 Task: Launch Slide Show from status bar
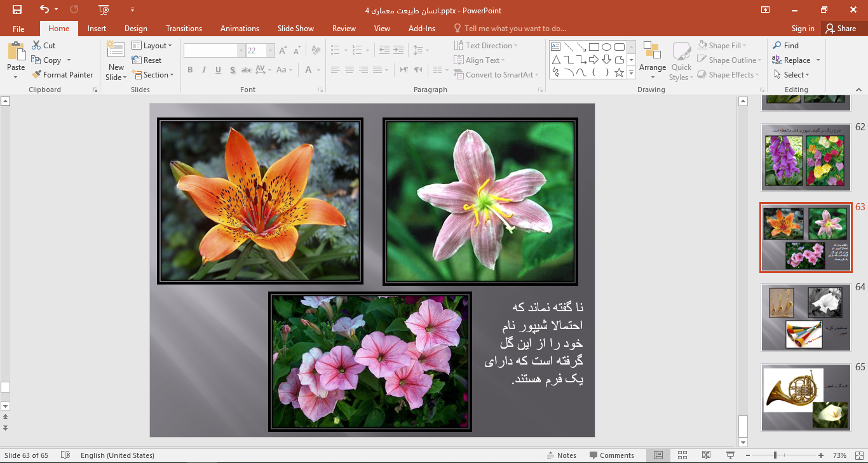tap(730, 455)
